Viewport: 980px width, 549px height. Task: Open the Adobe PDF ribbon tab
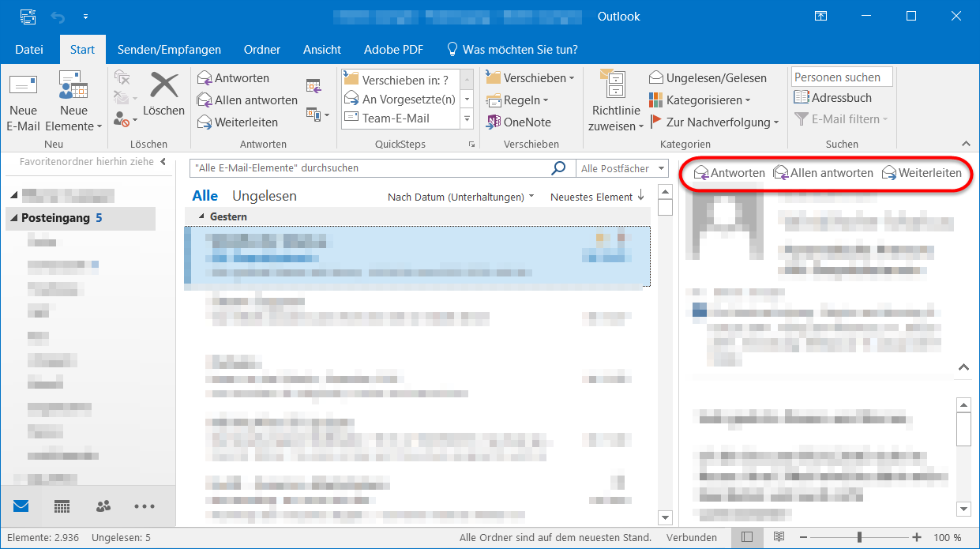tap(392, 49)
